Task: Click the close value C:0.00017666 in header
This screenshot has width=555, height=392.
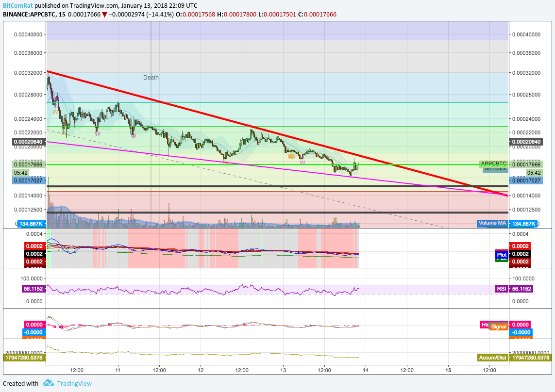Action: coord(317,15)
